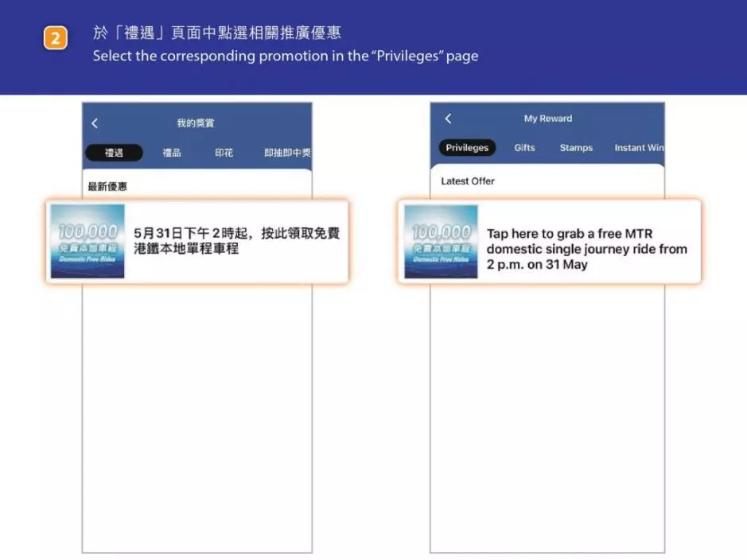Click the My Reward page title
The width and height of the screenshot is (747, 560).
click(x=547, y=119)
